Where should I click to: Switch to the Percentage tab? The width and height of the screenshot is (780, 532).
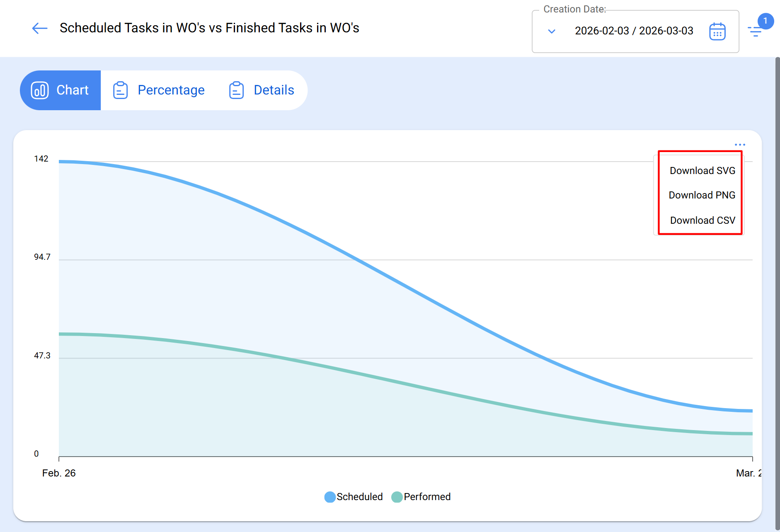(x=171, y=90)
